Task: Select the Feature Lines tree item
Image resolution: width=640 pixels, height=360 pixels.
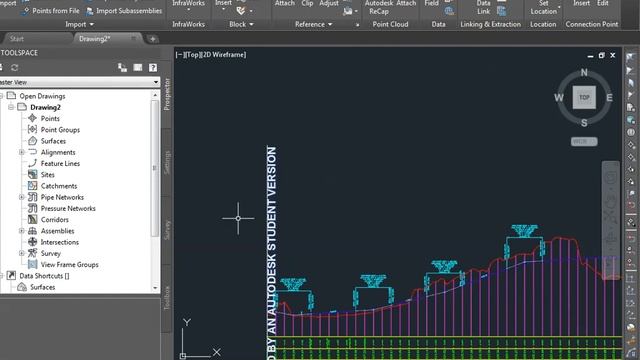Action: [60, 163]
